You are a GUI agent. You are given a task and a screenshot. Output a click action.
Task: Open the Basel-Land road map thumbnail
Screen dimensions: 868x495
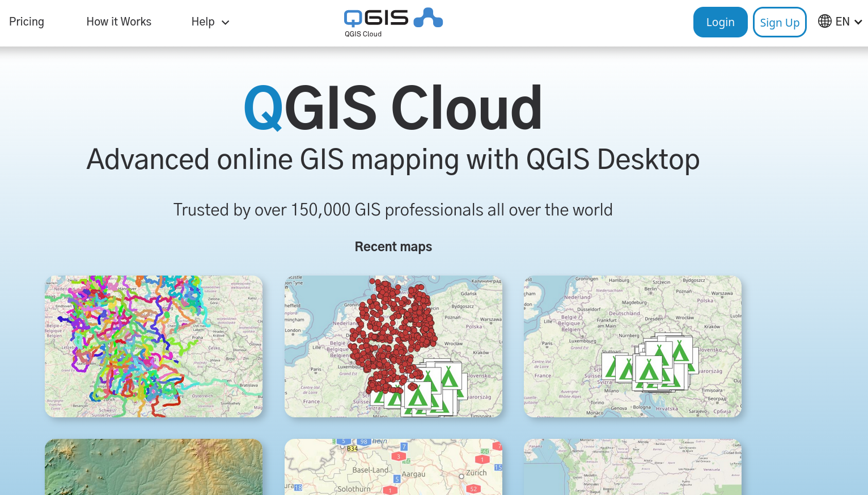[393, 467]
